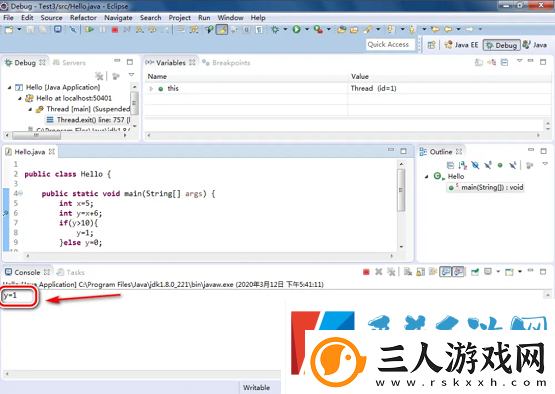
Task: Click Remove Launch X icon in Console
Action: (379, 272)
